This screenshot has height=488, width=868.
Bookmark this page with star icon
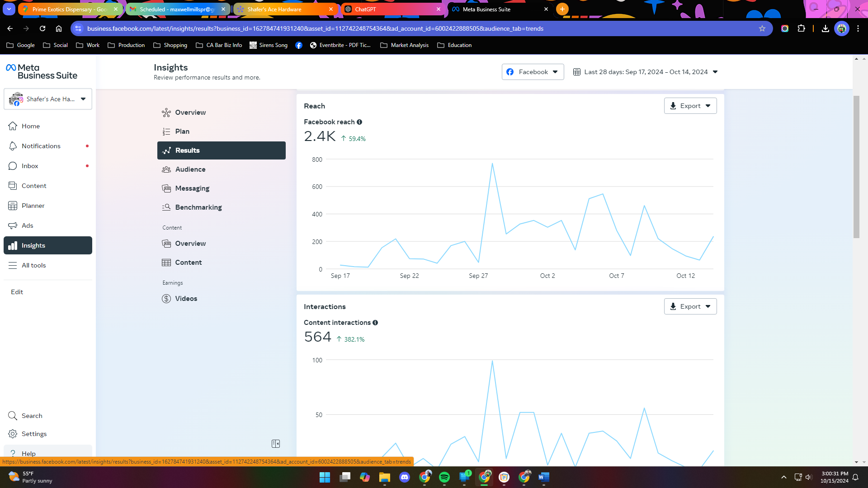click(x=762, y=28)
